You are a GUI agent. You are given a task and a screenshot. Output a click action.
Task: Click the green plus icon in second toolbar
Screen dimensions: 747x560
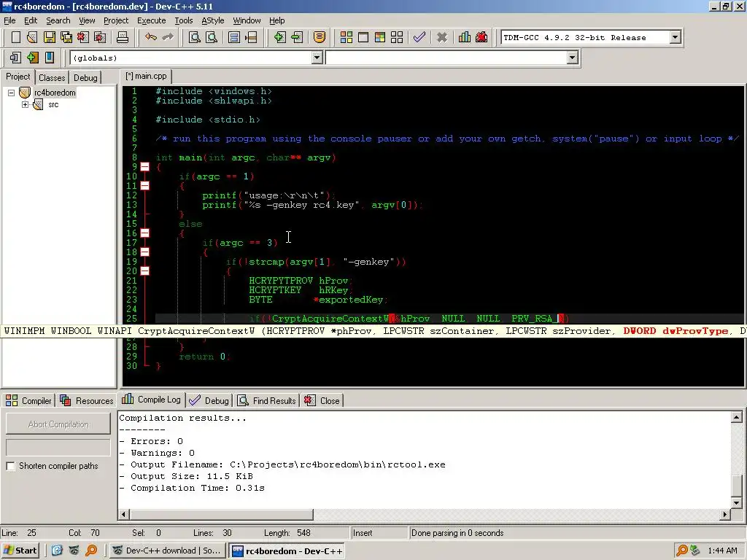32,58
